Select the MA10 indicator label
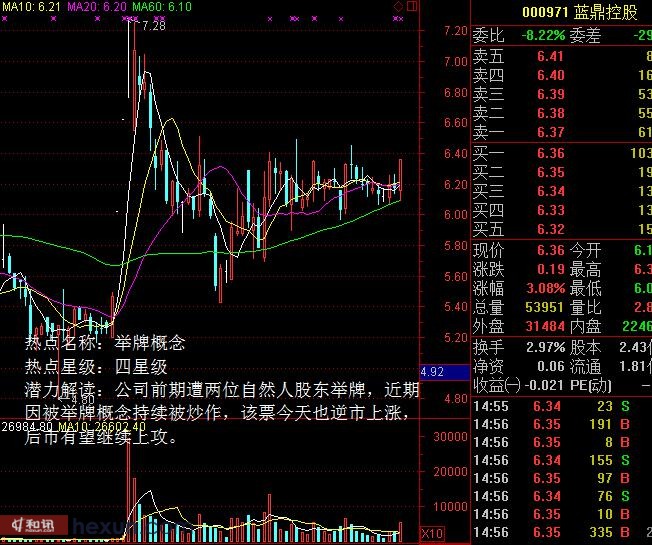This screenshot has height=545, width=652. [x=32, y=6]
